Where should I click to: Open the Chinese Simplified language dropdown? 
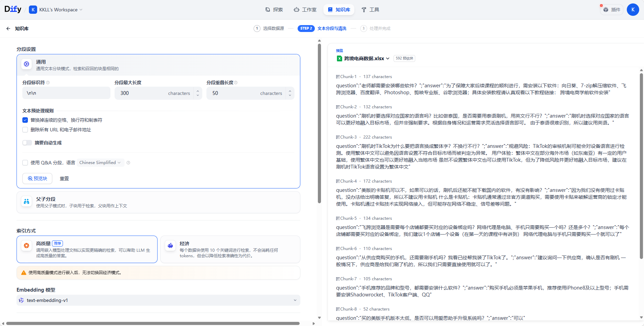100,163
